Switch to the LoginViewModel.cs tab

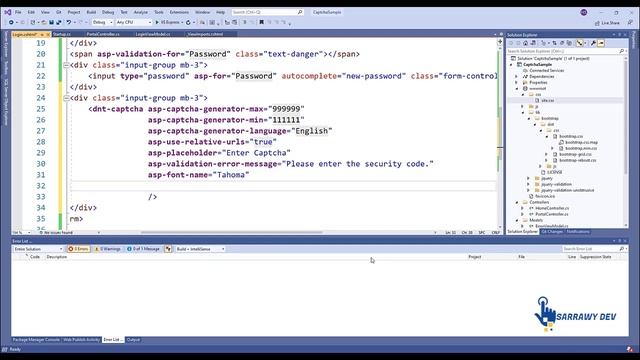coord(153,34)
